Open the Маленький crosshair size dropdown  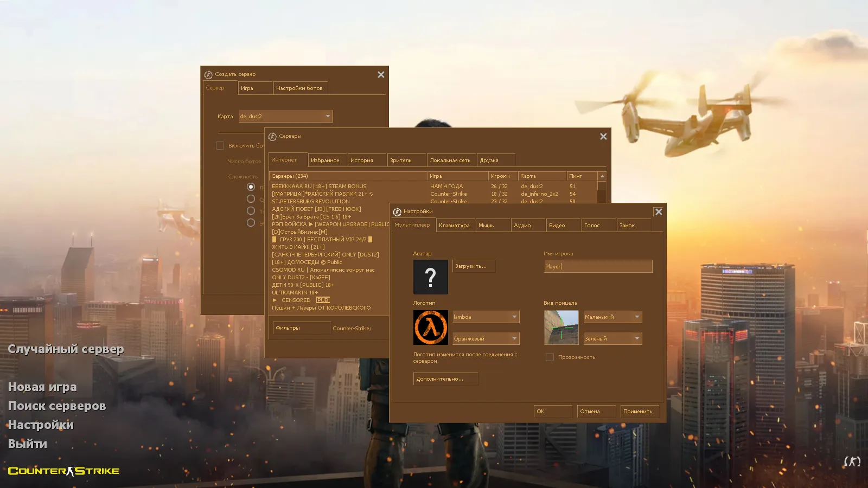tap(637, 317)
